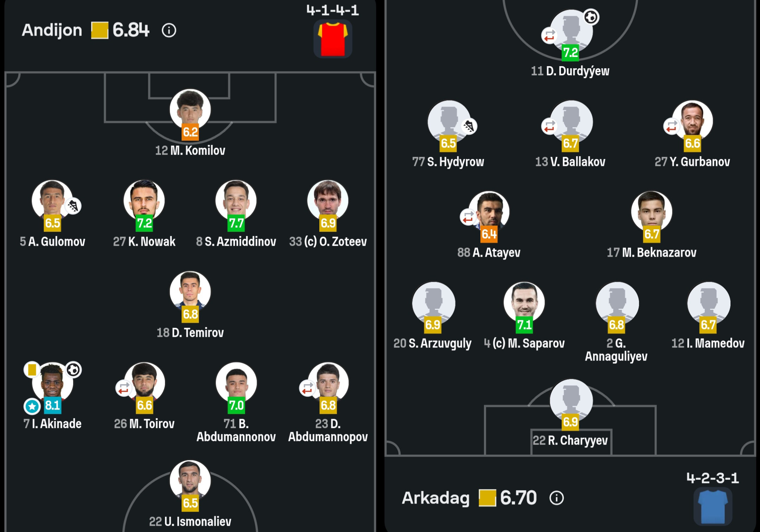Image resolution: width=760 pixels, height=532 pixels.
Task: Open S. Azmiddinov's player photo
Action: [236, 200]
